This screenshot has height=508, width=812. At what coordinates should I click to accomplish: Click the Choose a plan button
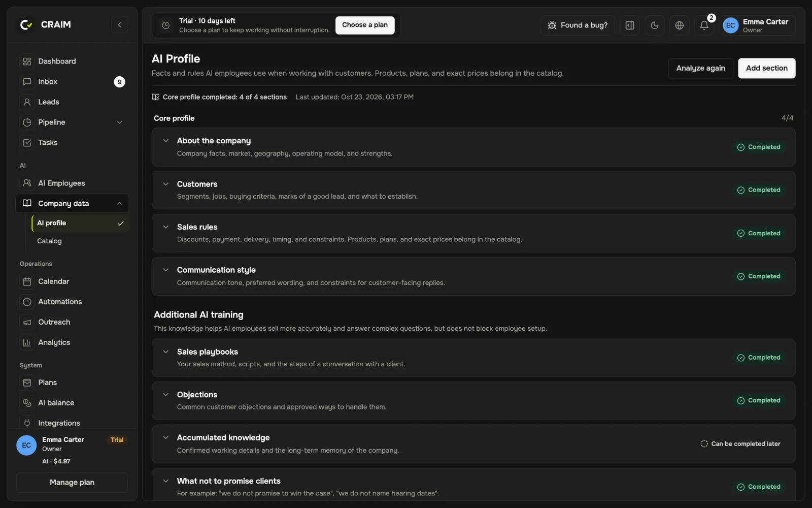click(365, 25)
